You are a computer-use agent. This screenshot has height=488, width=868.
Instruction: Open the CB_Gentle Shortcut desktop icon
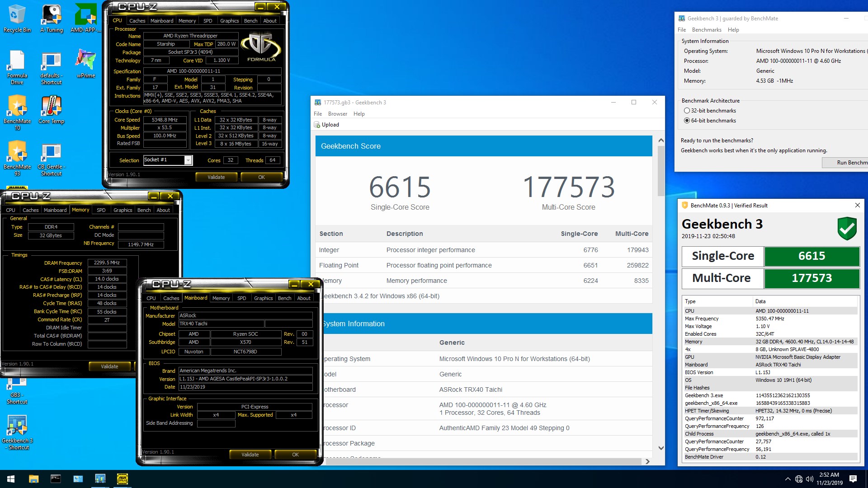pos(52,159)
